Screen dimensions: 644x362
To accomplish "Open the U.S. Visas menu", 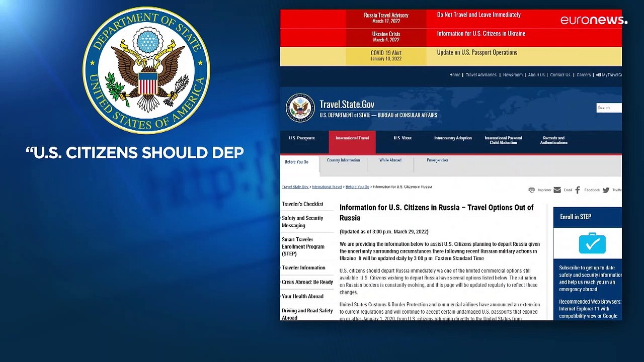I will (x=403, y=138).
